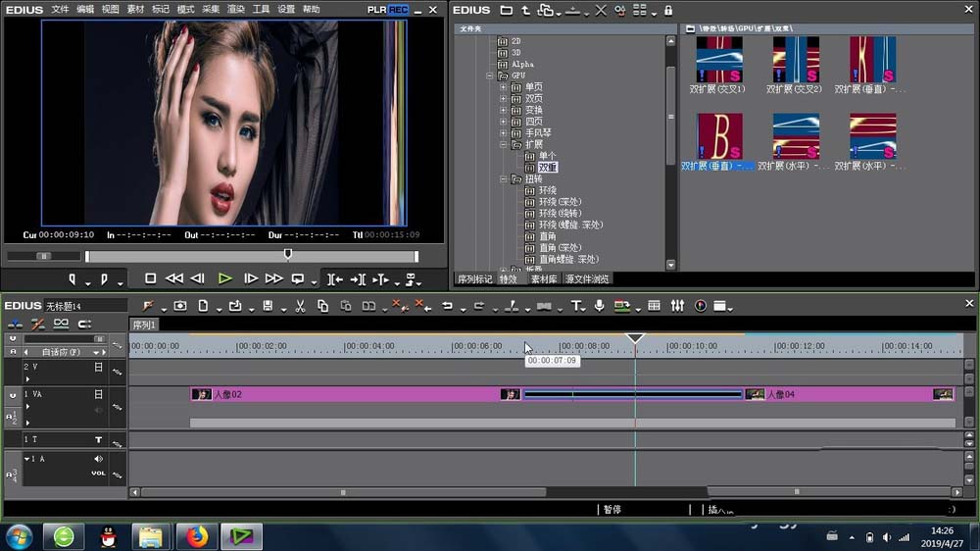This screenshot has height=551, width=980.
Task: Toggle the Ripple mode icon under the EDIUS timeline title
Action: pyautogui.click(x=37, y=324)
